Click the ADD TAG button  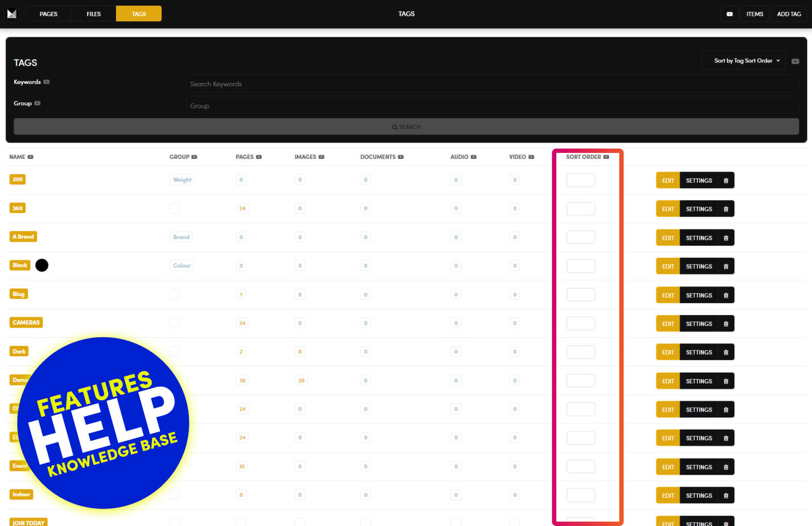(x=788, y=14)
